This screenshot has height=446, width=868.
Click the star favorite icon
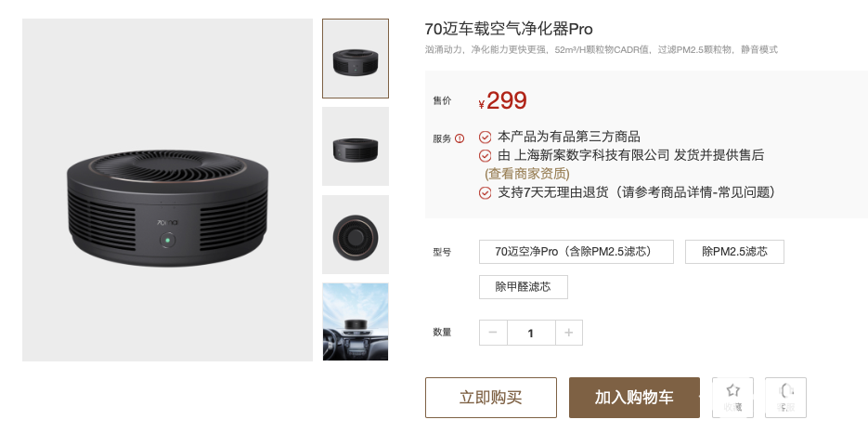[x=733, y=390]
